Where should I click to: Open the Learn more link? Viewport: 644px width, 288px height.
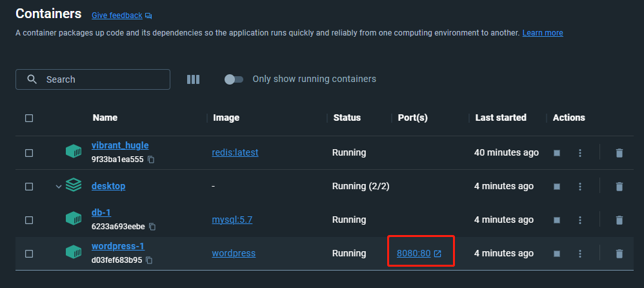(543, 33)
